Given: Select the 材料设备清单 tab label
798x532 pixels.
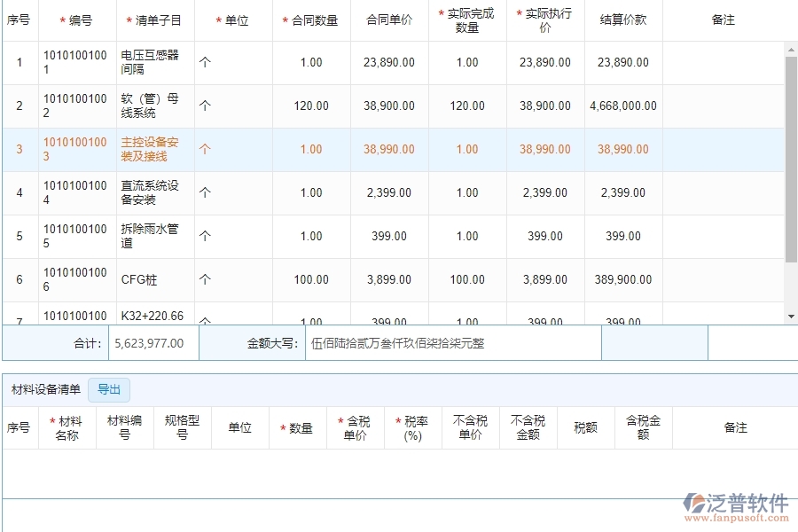Looking at the screenshot, I should coord(45,389).
